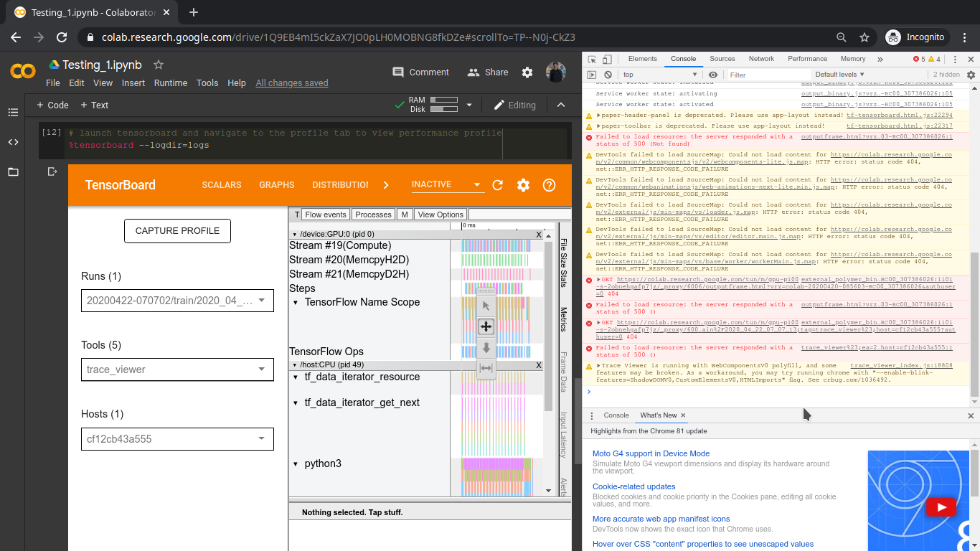
Task: Open the GRAPHS tab in TensorBoard
Action: [277, 185]
